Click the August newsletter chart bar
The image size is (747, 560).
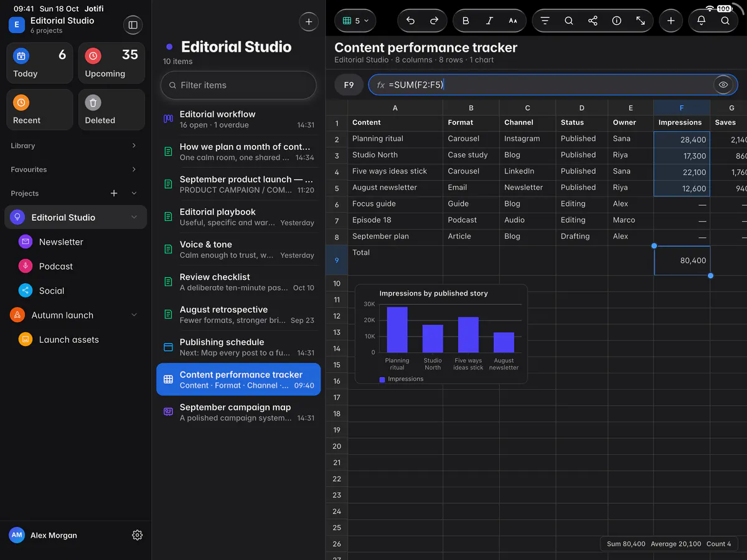[x=504, y=342]
